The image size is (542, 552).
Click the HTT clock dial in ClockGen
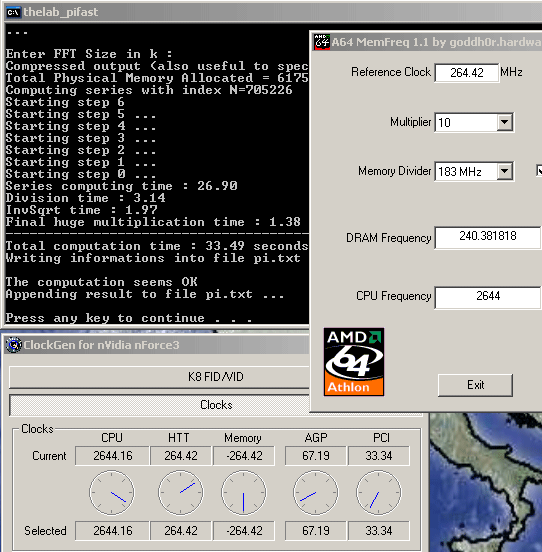pos(181,493)
